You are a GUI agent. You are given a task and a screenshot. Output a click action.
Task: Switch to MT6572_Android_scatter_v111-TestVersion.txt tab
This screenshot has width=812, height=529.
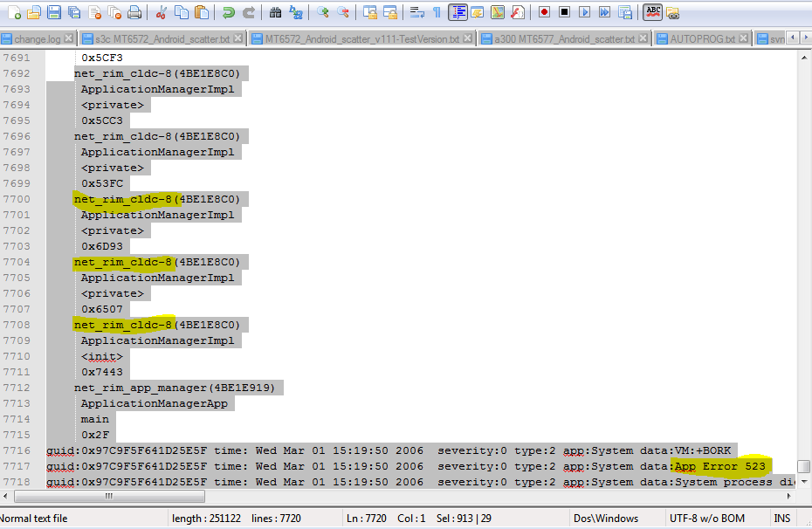(362, 38)
